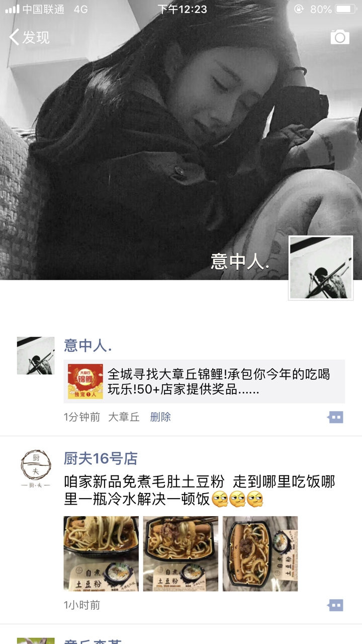Open shared article 全城寻找大章丘锦鲤
Screen dimensions: 362x644
204,381
